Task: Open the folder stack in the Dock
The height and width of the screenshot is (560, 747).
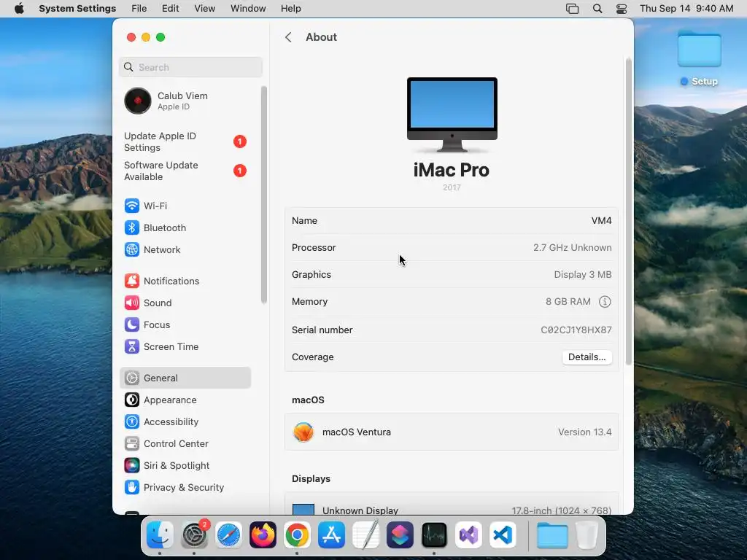Action: (x=552, y=534)
